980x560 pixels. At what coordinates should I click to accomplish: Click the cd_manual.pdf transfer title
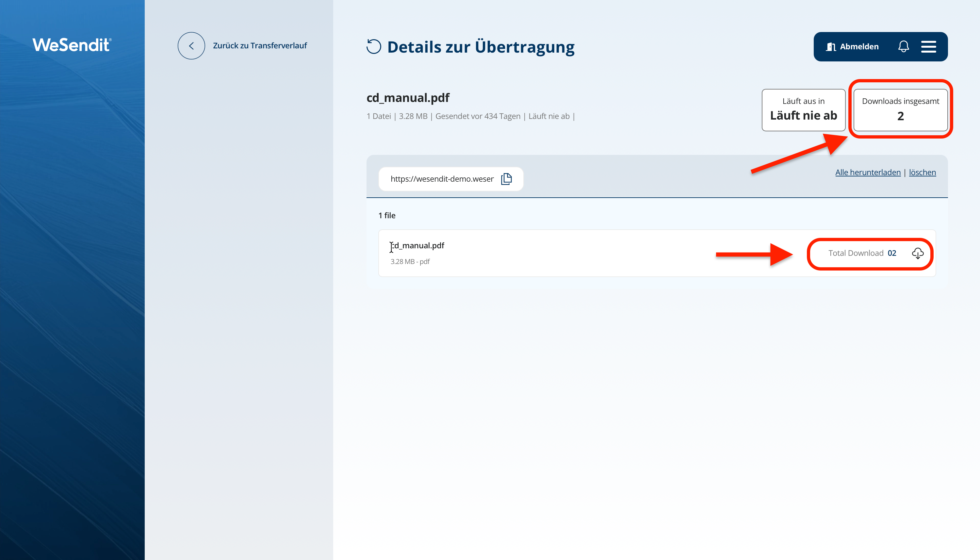[x=408, y=98]
